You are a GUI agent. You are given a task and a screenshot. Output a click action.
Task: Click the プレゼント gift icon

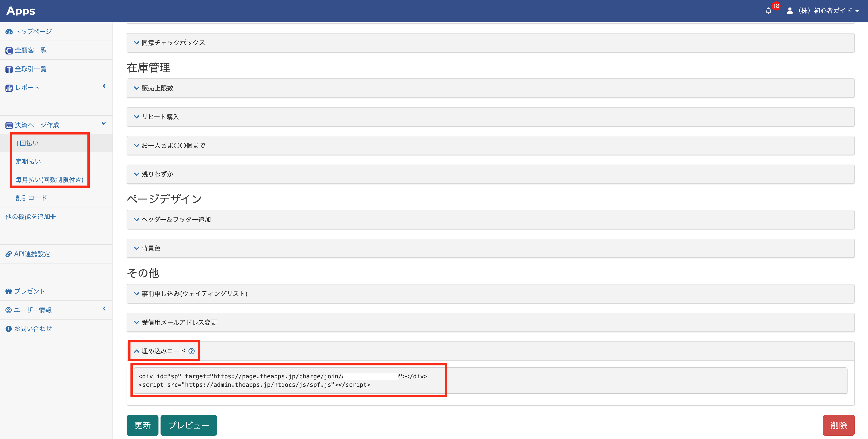9,292
